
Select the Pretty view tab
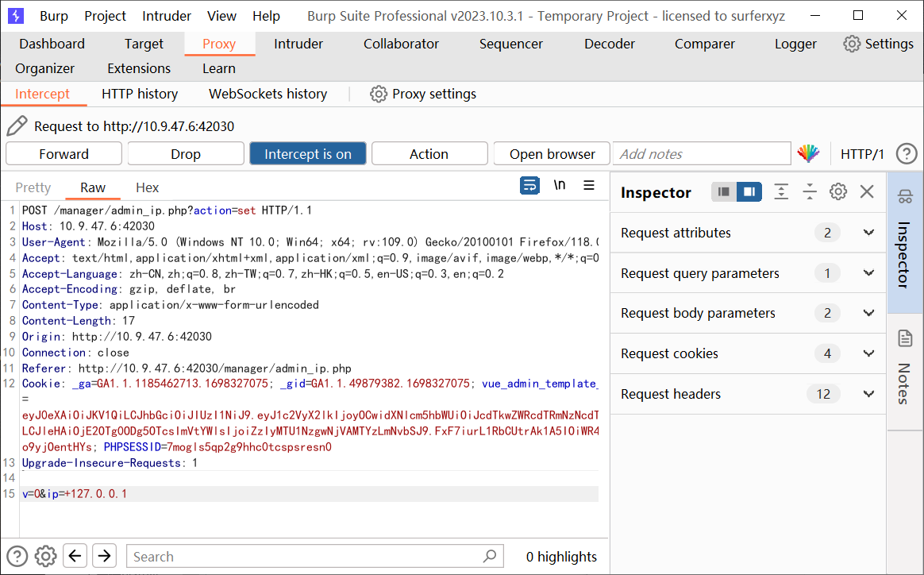33,187
